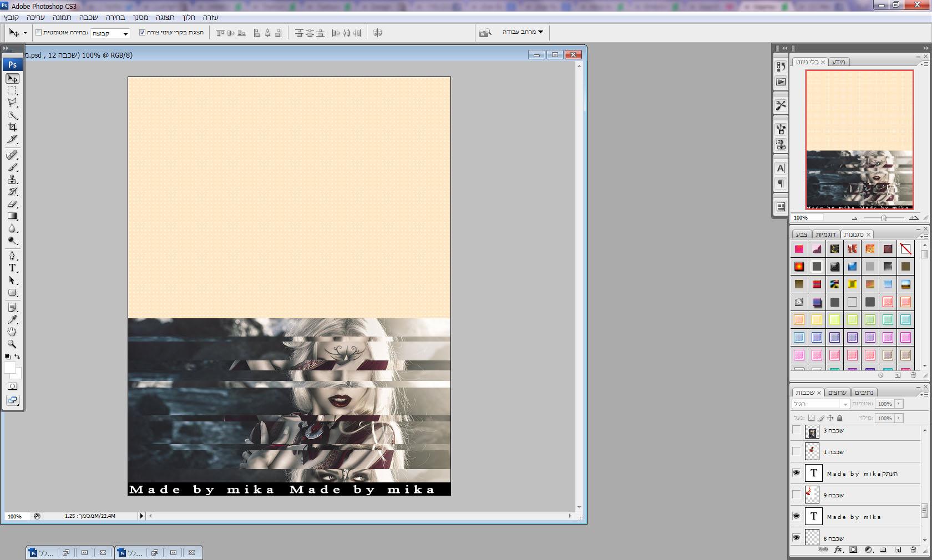Expand the מרחב עבודה workspace menu
The height and width of the screenshot is (560, 932).
coord(523,32)
